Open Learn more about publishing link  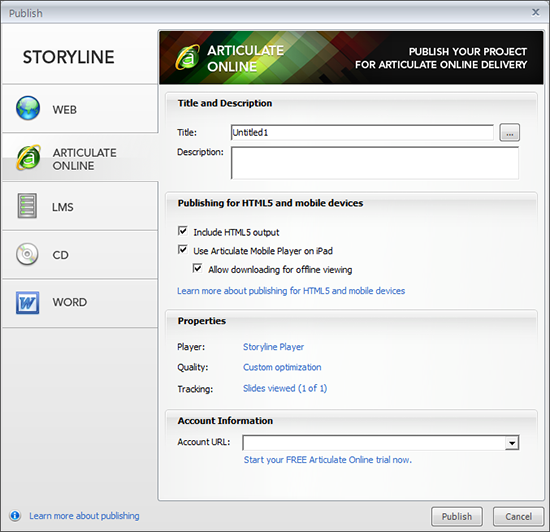coord(84,516)
